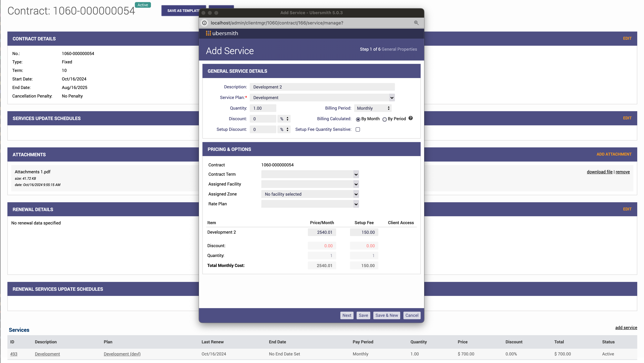Change the Discount percent unit selector

point(284,119)
